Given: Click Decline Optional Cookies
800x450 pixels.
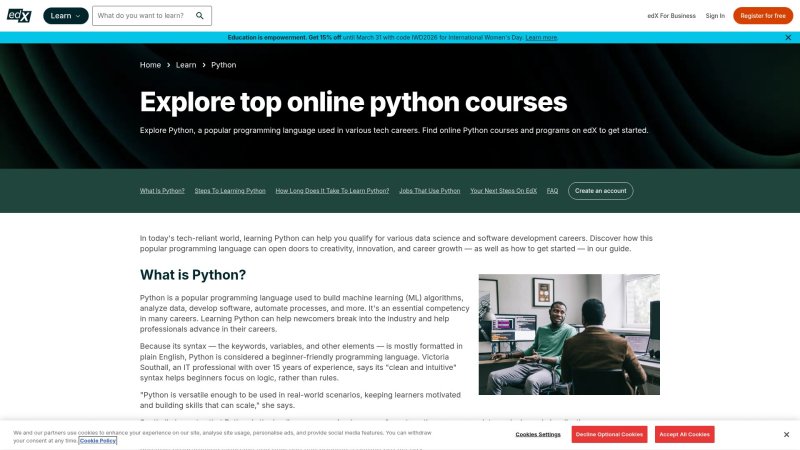Looking at the screenshot, I should point(609,434).
